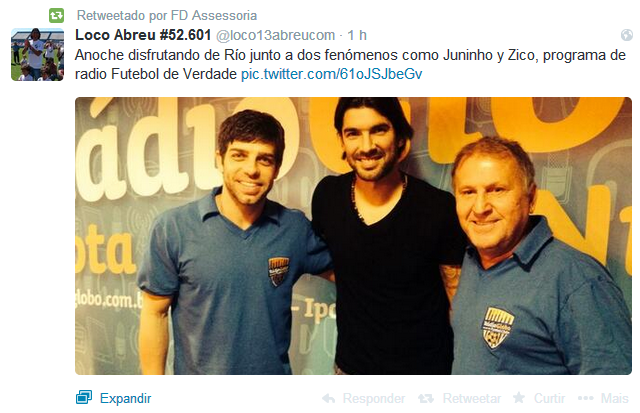Screen dimensions: 640x413
Task: Open the Mais options menu
Action: (614, 398)
